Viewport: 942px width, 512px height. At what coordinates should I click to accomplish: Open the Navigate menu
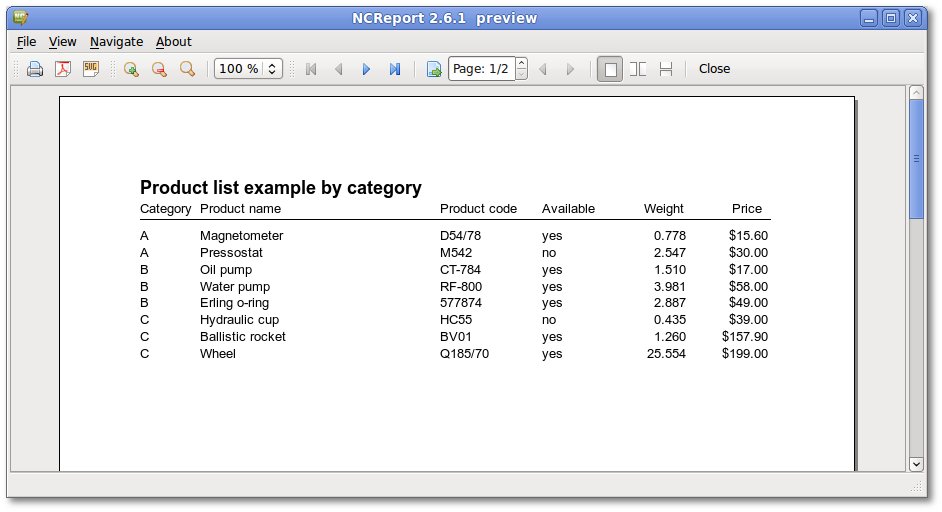117,41
